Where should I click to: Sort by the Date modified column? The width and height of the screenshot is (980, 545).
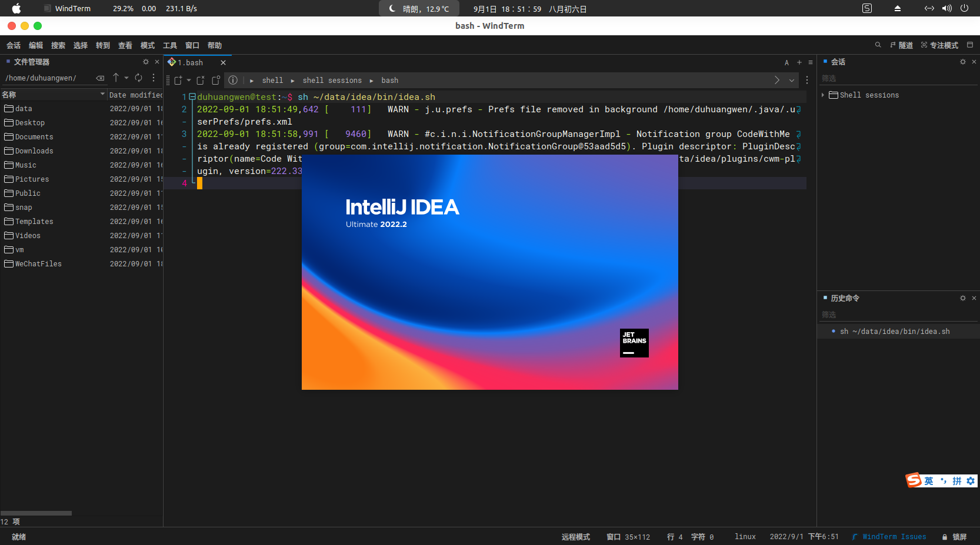tap(135, 95)
